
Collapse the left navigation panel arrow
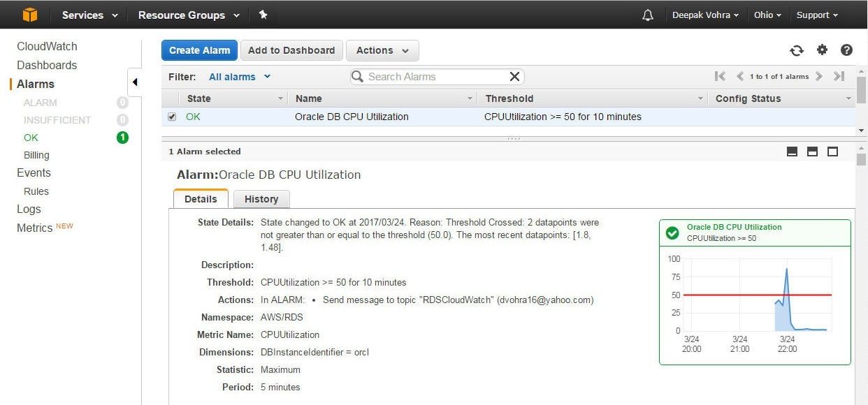tap(134, 82)
